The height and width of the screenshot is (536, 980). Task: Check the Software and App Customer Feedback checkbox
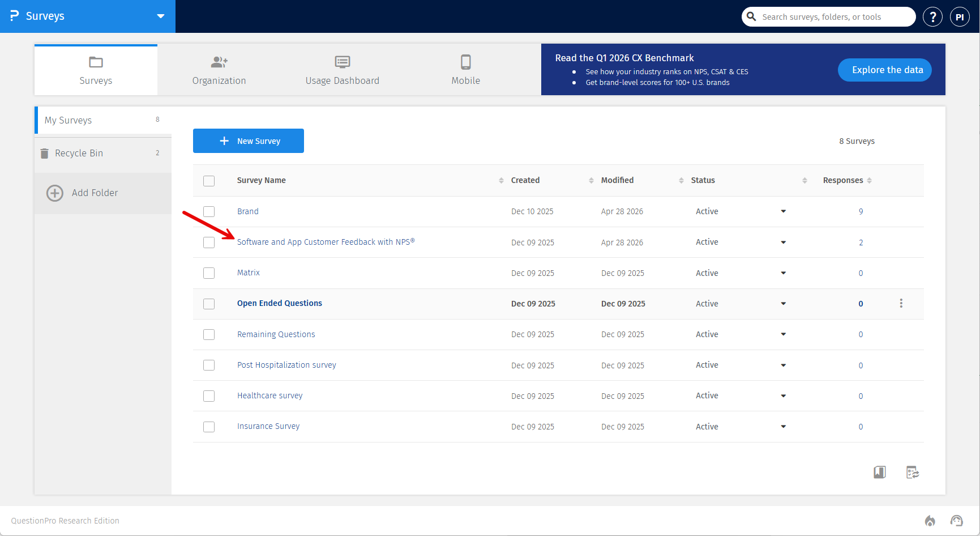209,243
